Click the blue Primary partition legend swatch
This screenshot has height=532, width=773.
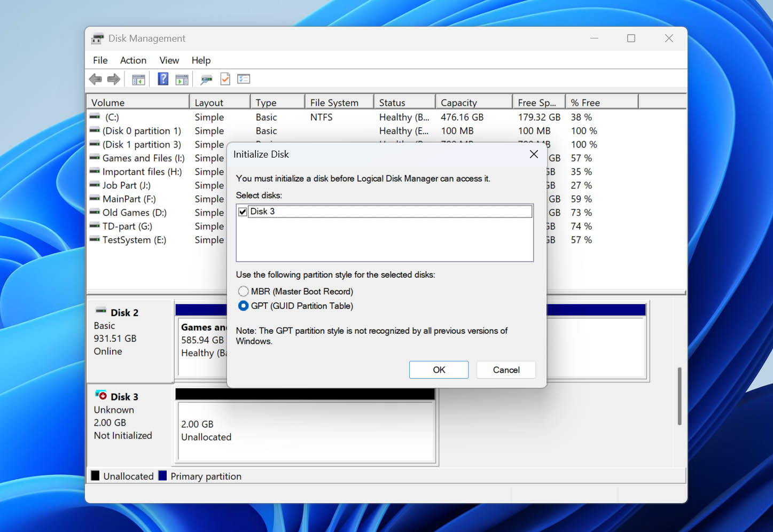(x=162, y=475)
